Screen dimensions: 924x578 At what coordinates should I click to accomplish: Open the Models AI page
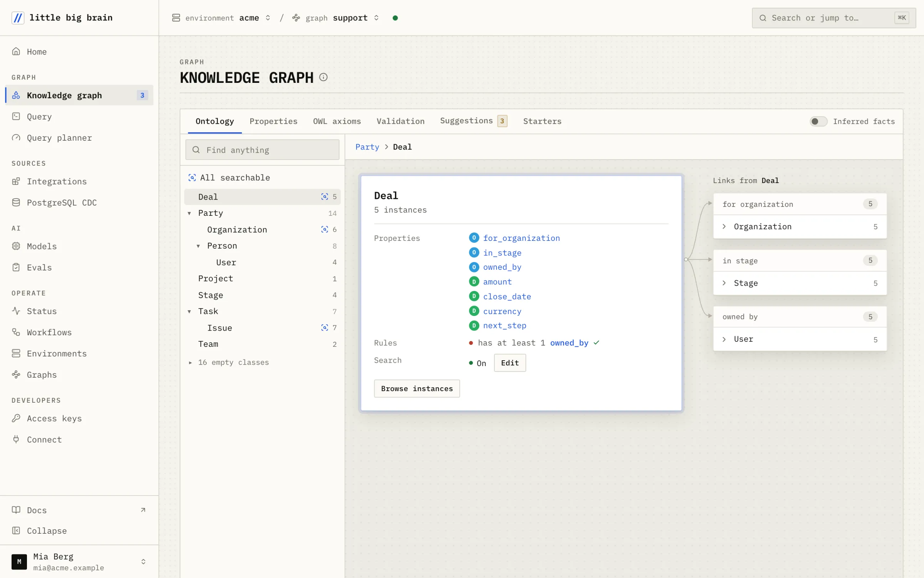(x=79, y=246)
